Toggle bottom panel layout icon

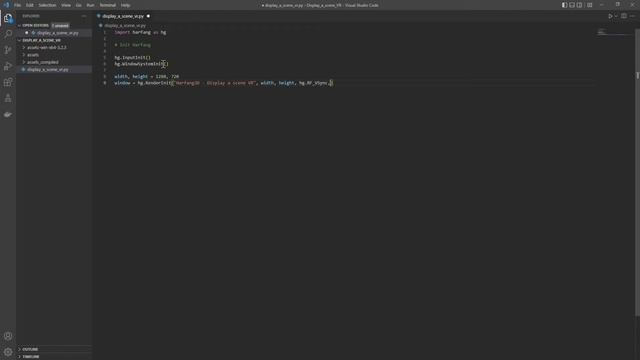(572, 5)
